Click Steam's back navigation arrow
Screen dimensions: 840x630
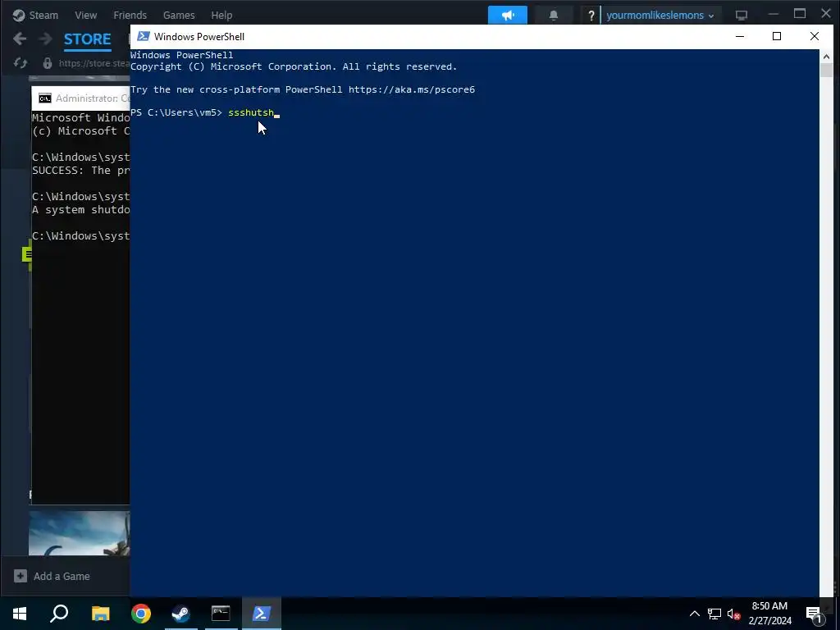point(20,39)
